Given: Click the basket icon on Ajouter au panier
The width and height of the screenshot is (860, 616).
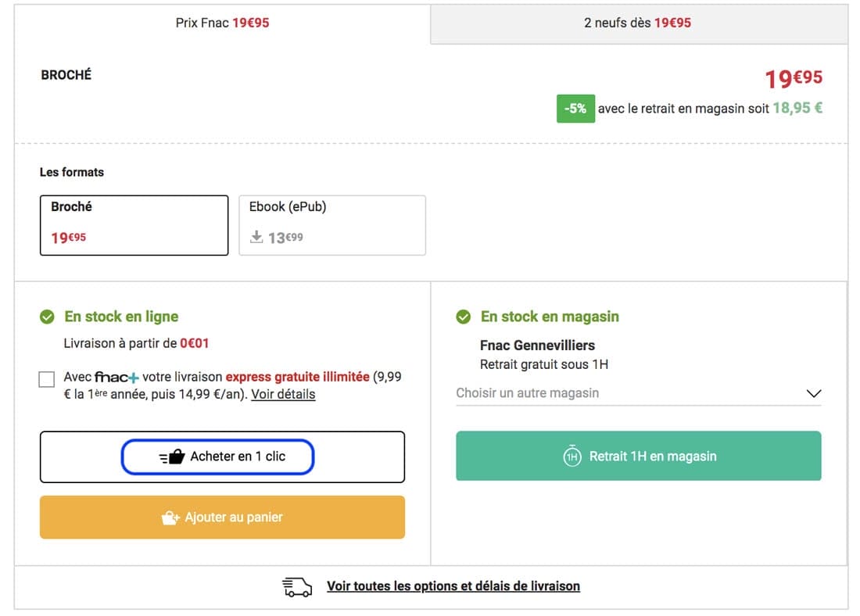Looking at the screenshot, I should coord(170,518).
